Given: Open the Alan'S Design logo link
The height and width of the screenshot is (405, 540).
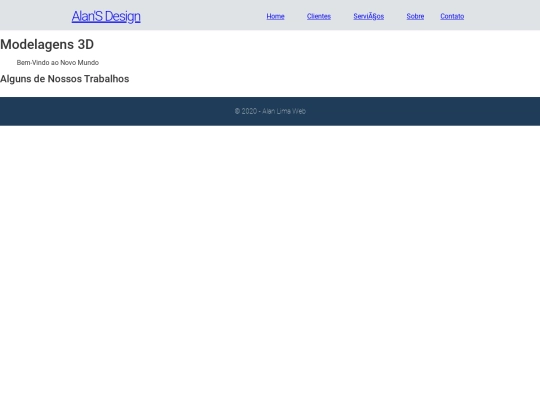Looking at the screenshot, I should coord(106,16).
